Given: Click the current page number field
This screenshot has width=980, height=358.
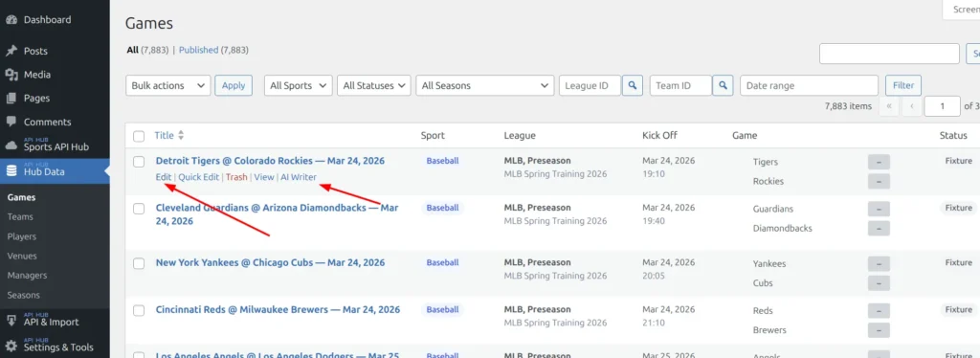Looking at the screenshot, I should pos(943,106).
